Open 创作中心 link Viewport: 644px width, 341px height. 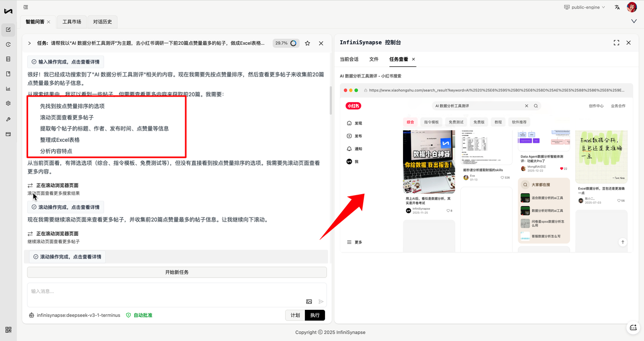click(x=596, y=106)
